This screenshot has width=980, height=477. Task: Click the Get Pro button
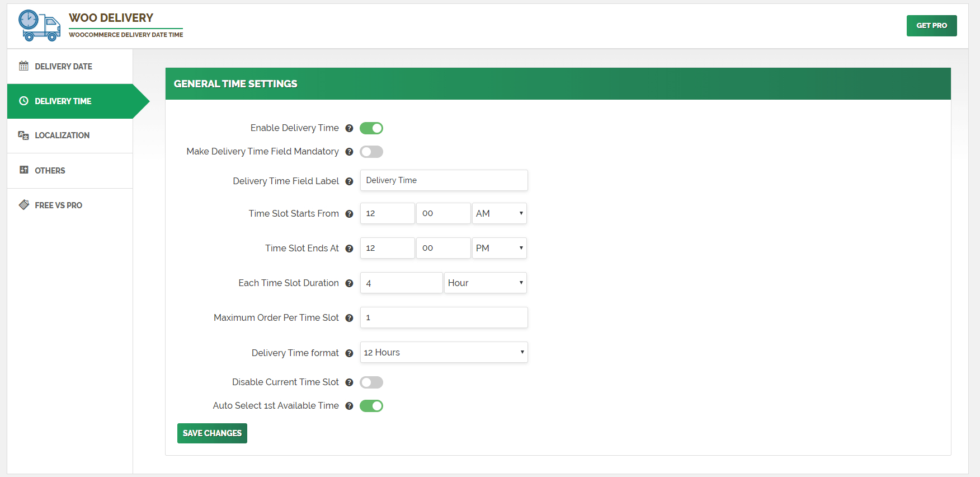click(932, 26)
